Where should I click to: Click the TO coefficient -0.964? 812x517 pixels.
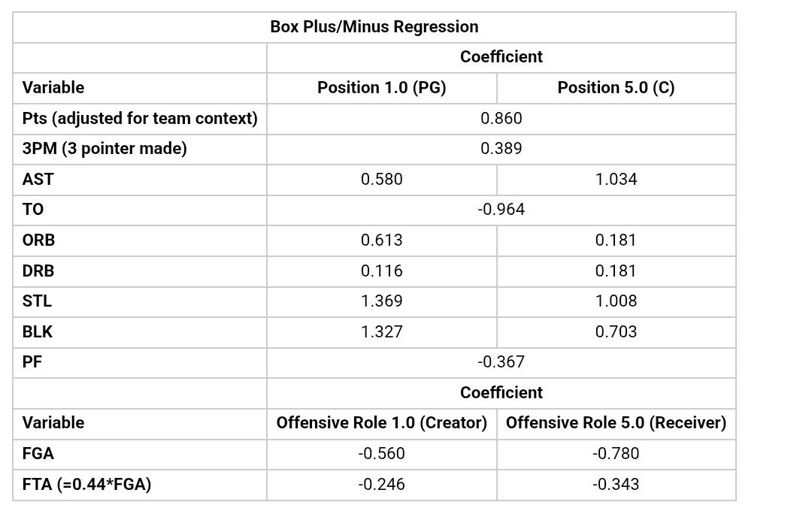pyautogui.click(x=501, y=210)
